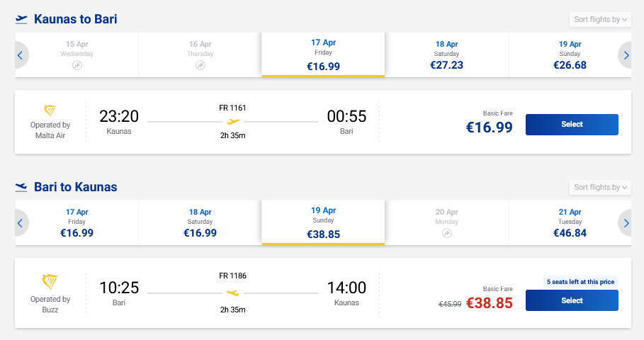Select the €38.85 Bari to Kaunas flight
Viewport: 644px width, 340px height.
[x=572, y=300]
